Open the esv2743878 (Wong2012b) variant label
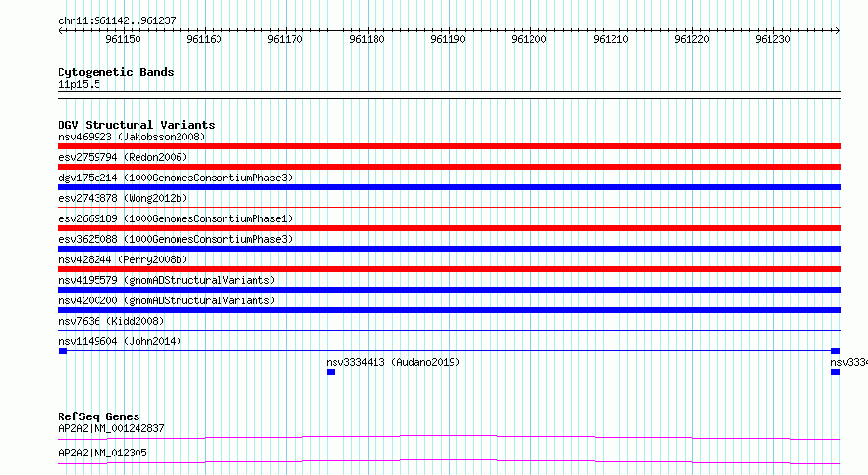868x475 pixels. point(123,198)
